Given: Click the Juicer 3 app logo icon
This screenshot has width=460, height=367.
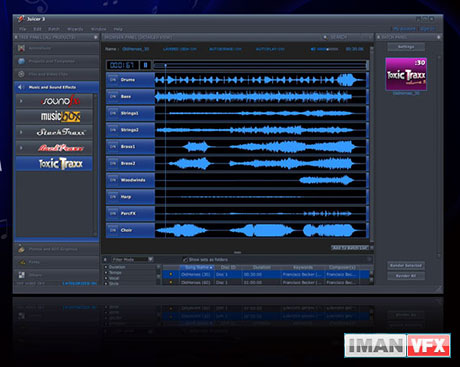Looking at the screenshot, I should (21, 19).
